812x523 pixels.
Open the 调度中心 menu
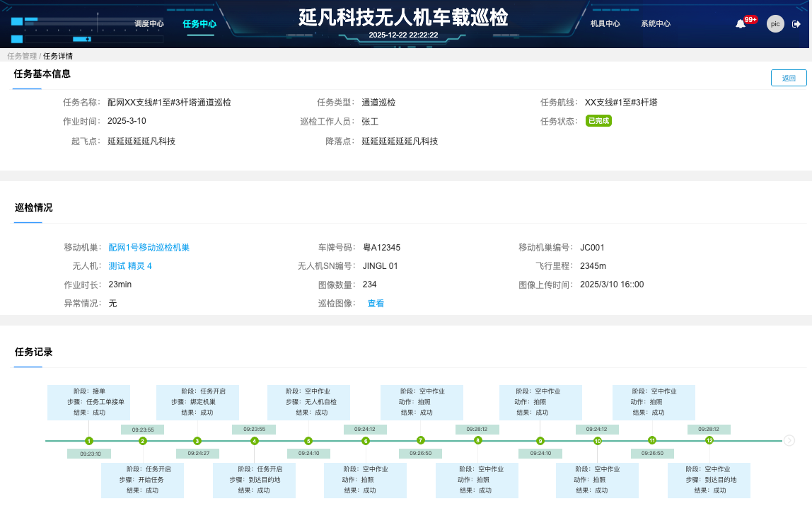[x=149, y=24]
